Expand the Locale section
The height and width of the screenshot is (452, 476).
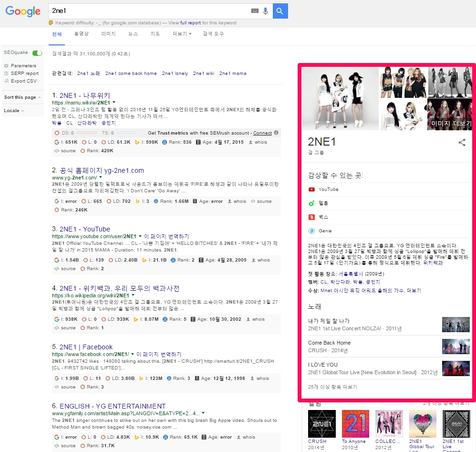pyautogui.click(x=14, y=111)
